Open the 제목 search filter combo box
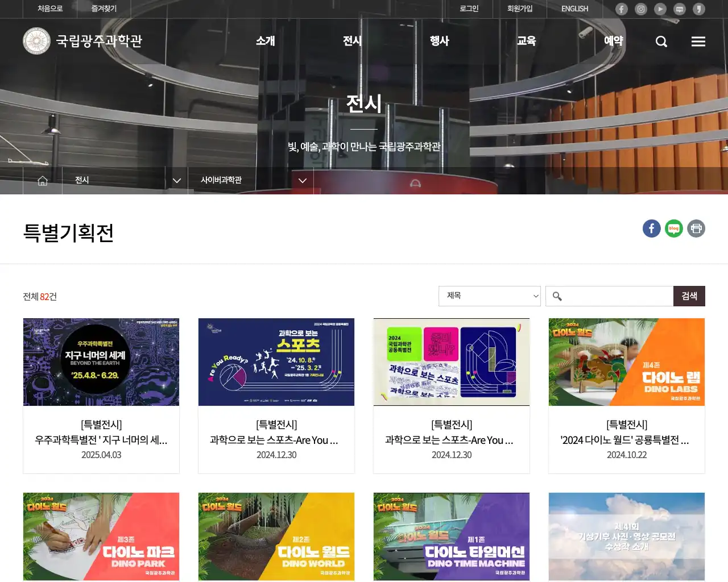728x582 pixels. [x=489, y=296]
